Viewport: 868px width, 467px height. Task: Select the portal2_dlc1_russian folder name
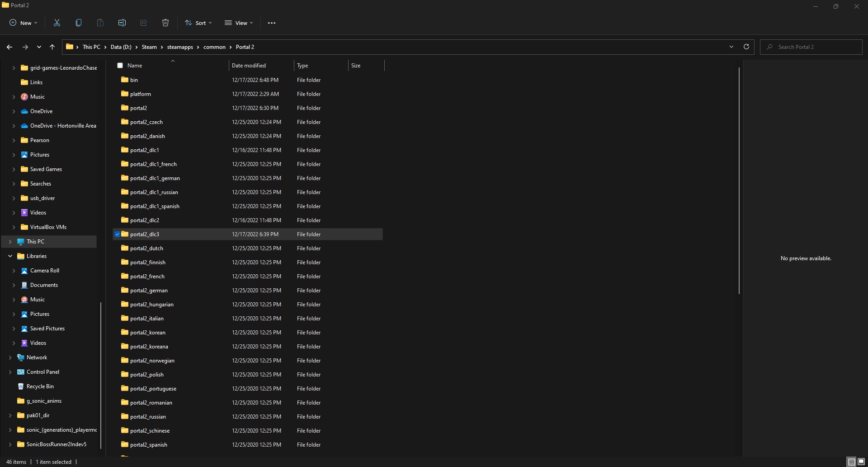pyautogui.click(x=154, y=192)
